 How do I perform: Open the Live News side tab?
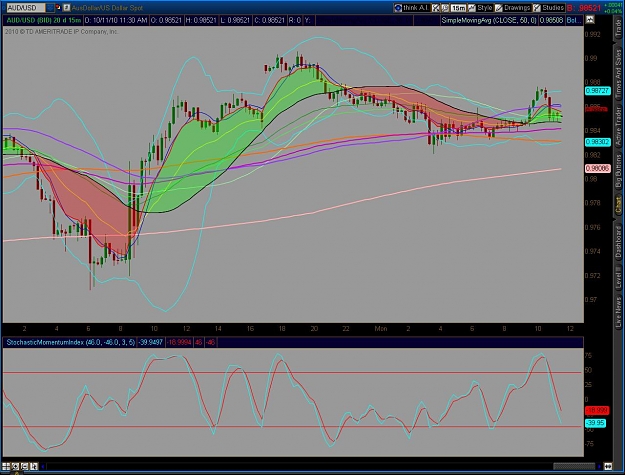(618, 312)
